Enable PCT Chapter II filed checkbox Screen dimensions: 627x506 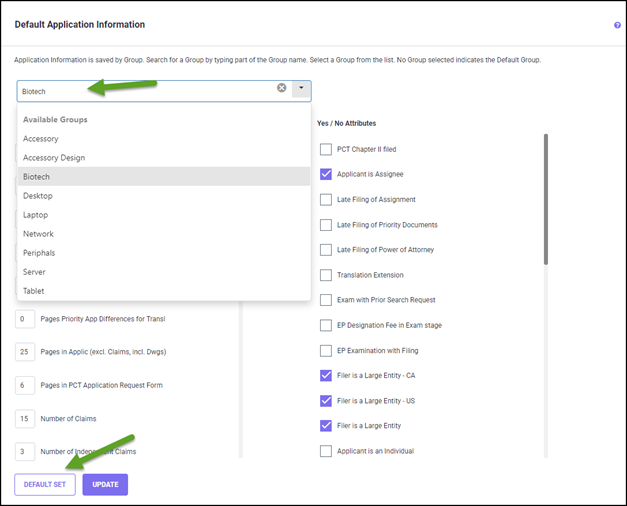point(326,149)
